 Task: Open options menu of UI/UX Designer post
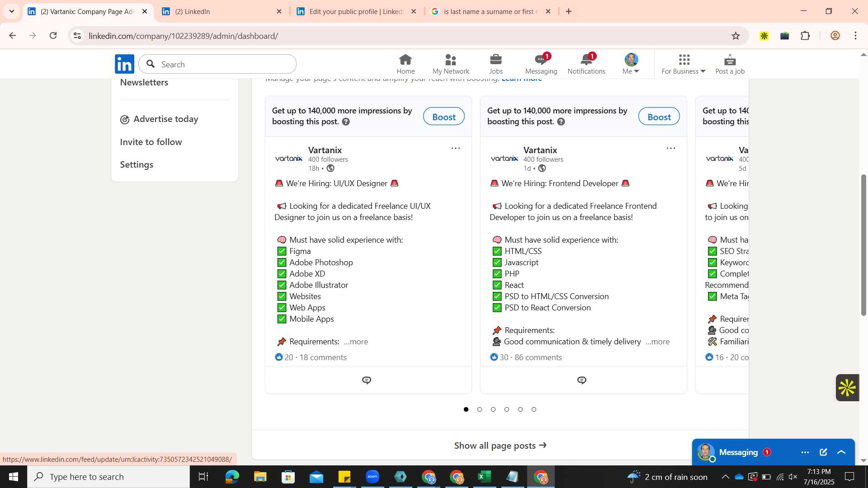pos(455,148)
